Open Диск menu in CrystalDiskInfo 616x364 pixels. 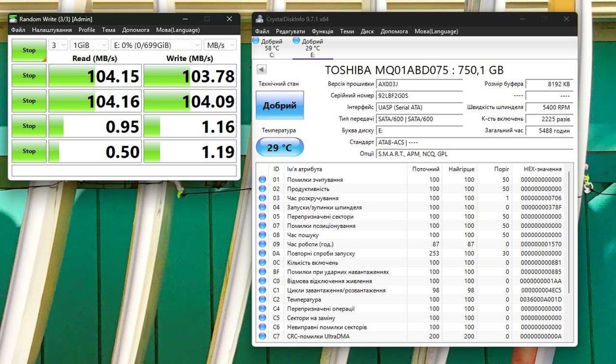367,31
